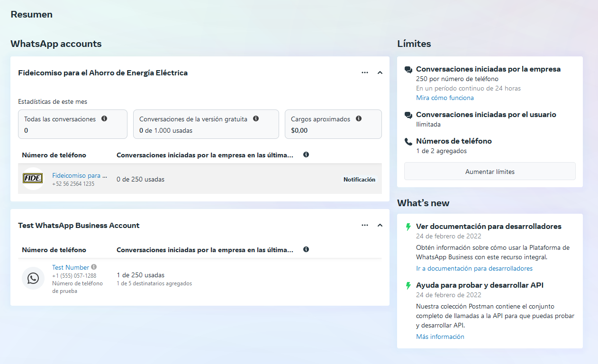This screenshot has height=364, width=598.
Task: Collapse the Test WhatsApp Business Account section
Action: click(380, 225)
